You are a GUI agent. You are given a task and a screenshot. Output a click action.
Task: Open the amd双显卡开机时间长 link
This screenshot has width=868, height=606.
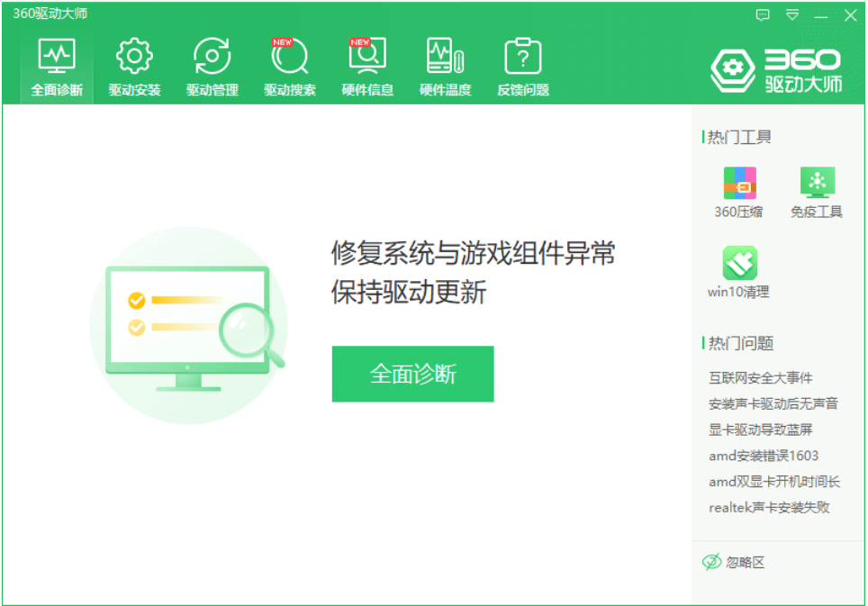coord(773,482)
